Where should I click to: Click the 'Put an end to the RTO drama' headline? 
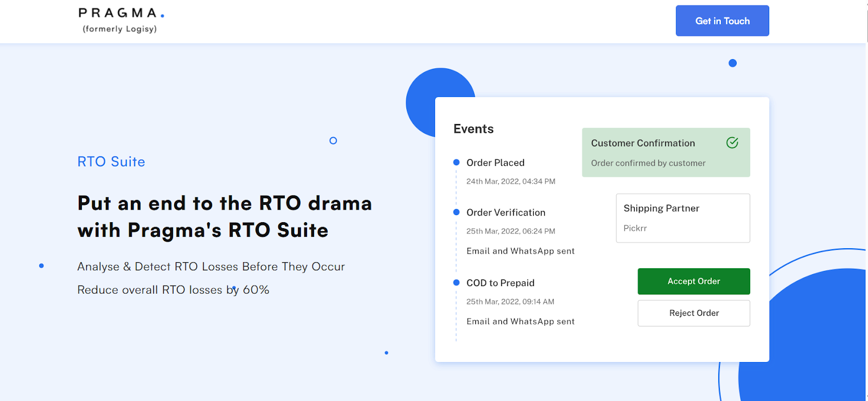click(x=225, y=203)
